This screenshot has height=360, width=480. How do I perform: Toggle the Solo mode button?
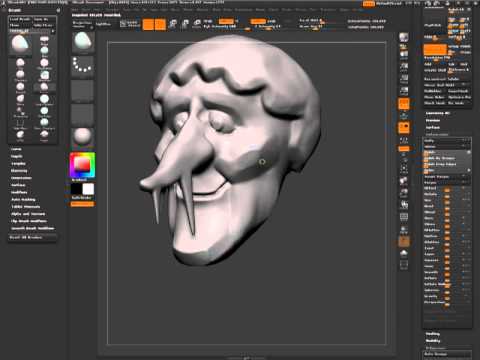(404, 253)
